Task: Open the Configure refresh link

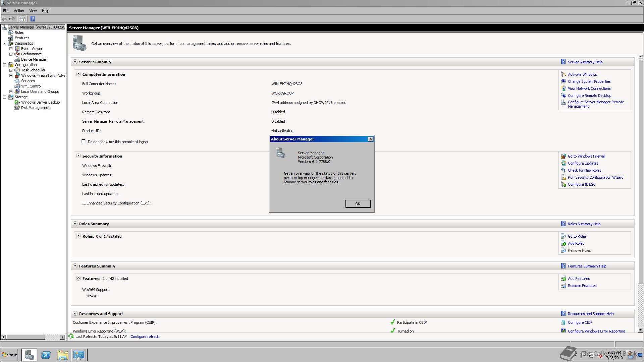Action: point(145,337)
